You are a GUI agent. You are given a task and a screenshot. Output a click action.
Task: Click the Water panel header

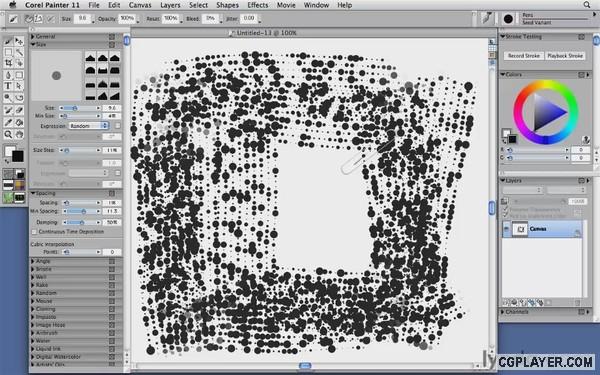[76, 341]
